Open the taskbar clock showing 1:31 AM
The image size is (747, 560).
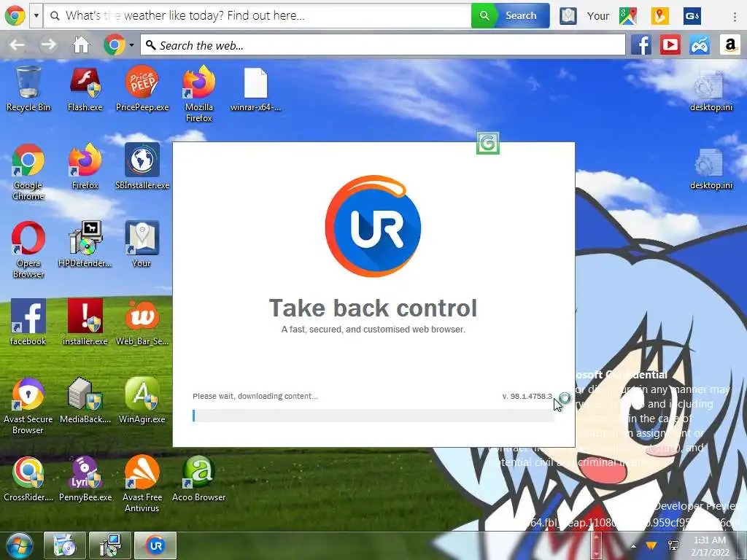(711, 546)
